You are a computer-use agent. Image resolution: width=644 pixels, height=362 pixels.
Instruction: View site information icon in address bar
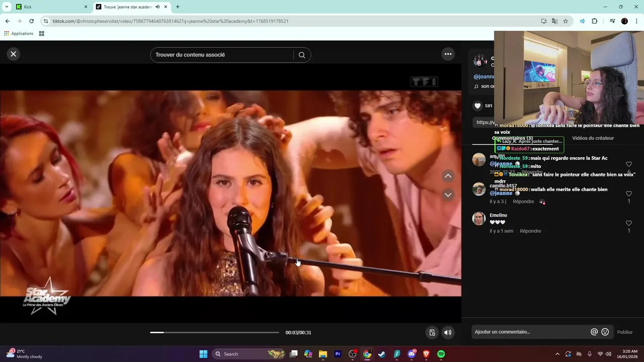(46, 21)
